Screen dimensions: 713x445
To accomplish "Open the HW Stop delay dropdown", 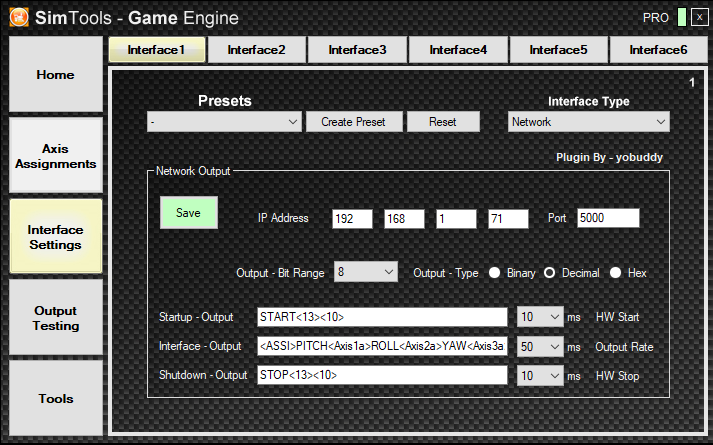I will tap(540, 376).
